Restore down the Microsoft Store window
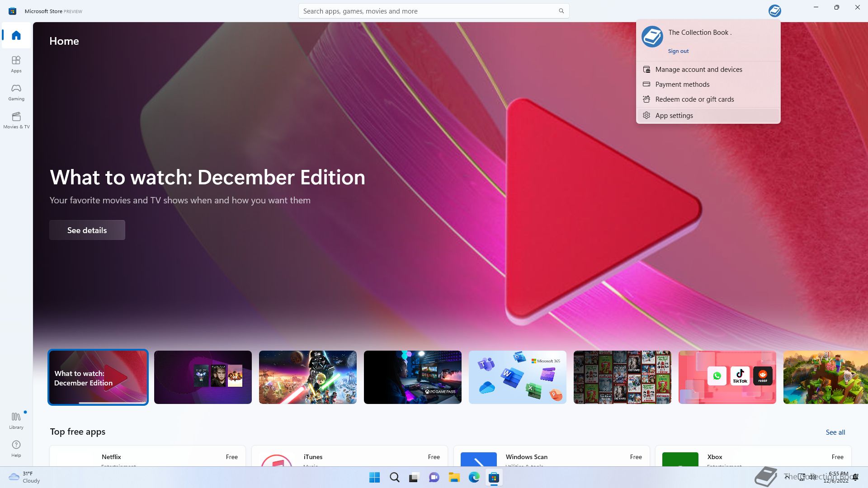868x488 pixels. pyautogui.click(x=837, y=7)
